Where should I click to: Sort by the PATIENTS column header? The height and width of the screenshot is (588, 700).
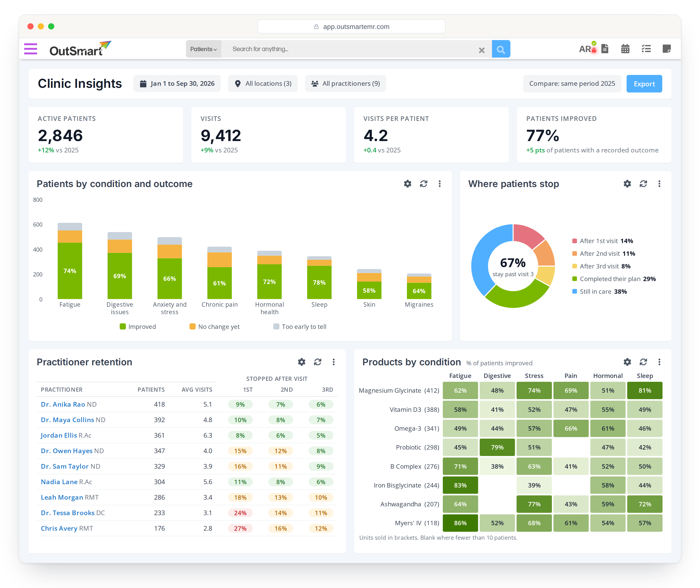[151, 390]
